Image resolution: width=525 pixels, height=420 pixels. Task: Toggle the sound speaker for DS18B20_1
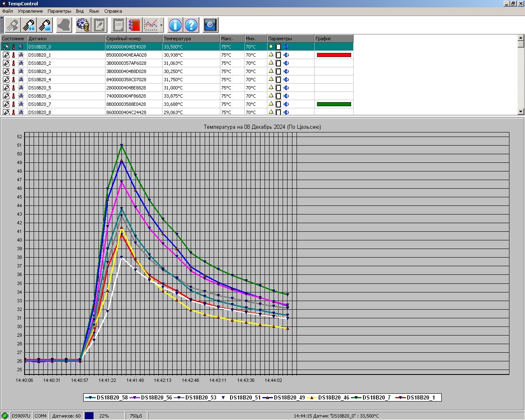point(286,55)
